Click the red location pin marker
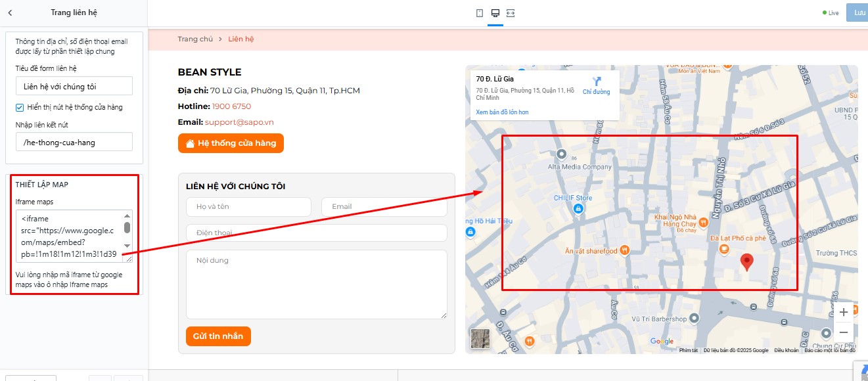The image size is (868, 381). 746,262
